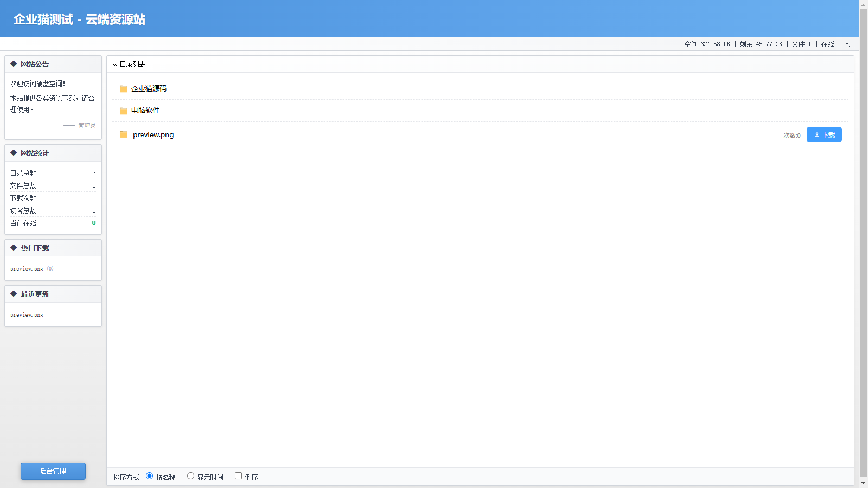Click the 目录总数 statistic row

coord(53,173)
